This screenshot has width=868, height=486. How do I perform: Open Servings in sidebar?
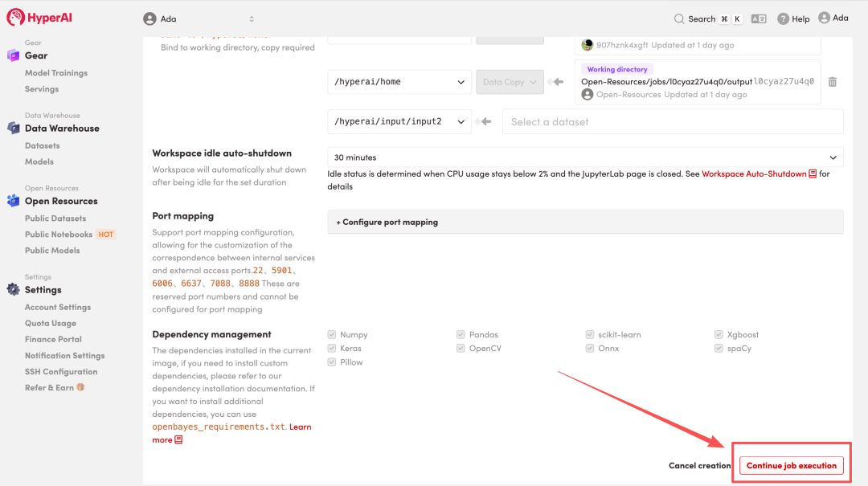[x=42, y=88]
